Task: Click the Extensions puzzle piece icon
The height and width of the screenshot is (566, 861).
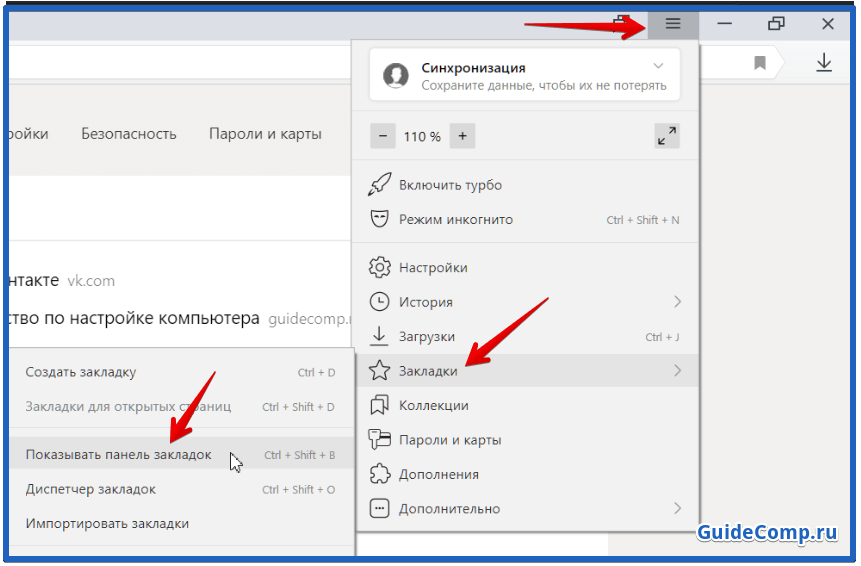Action: click(379, 474)
